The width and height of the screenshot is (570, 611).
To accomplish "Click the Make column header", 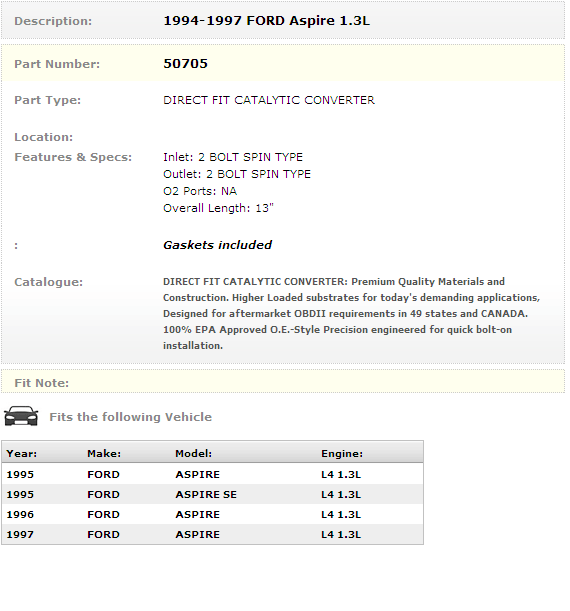I will (104, 454).
